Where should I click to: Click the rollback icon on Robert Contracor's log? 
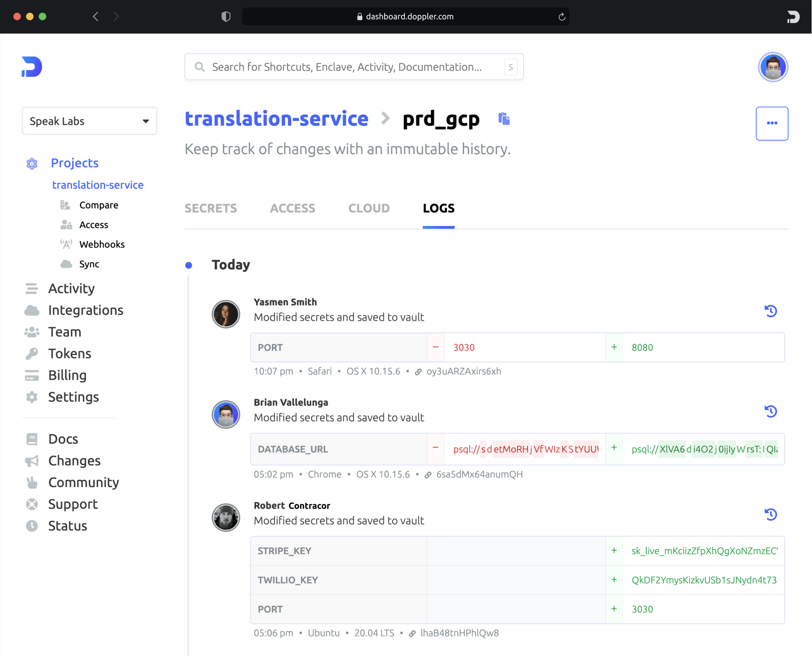[x=771, y=514]
